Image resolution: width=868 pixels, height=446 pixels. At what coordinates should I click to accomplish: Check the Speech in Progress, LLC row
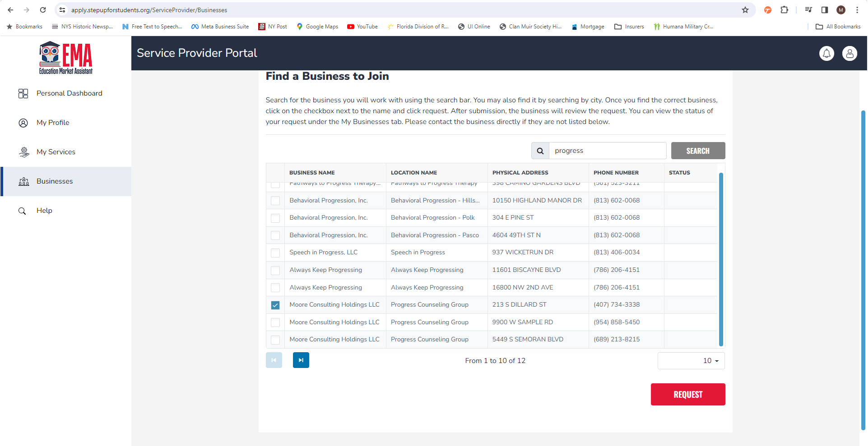click(x=275, y=253)
